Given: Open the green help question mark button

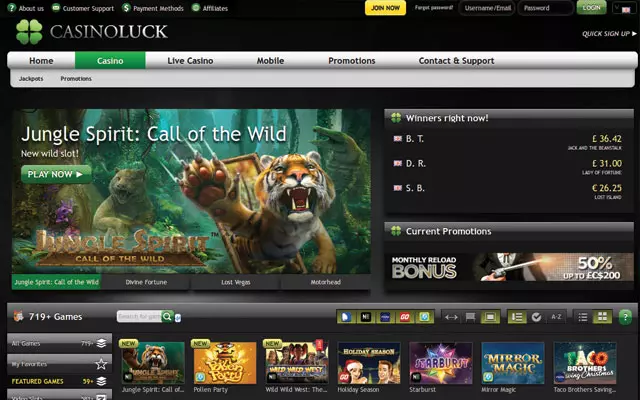Looking at the screenshot, I should 625,317.
